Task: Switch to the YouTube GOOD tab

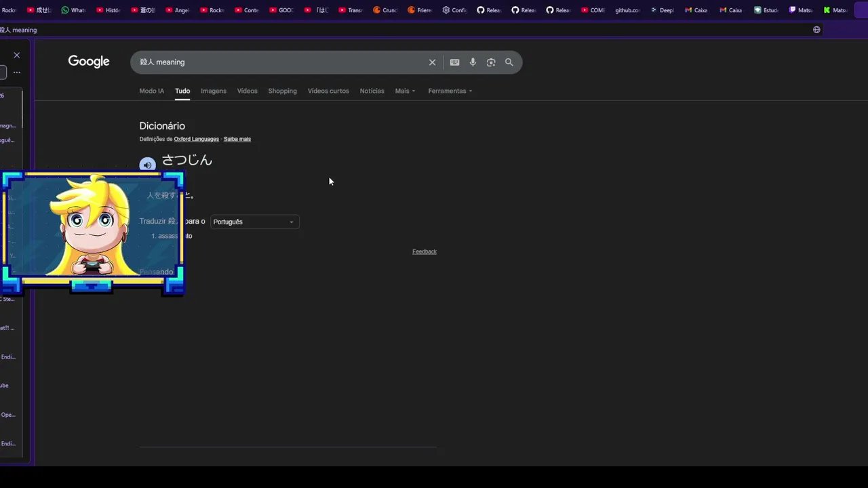Action: pyautogui.click(x=281, y=10)
